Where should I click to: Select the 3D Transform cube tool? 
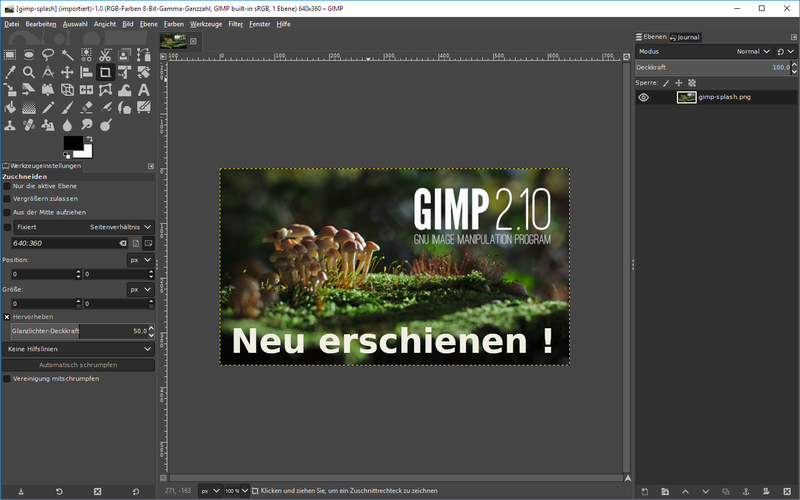click(67, 90)
